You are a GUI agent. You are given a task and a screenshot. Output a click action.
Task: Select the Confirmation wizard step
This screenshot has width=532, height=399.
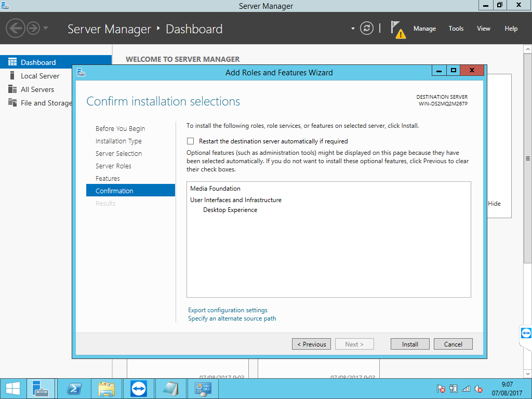point(130,190)
